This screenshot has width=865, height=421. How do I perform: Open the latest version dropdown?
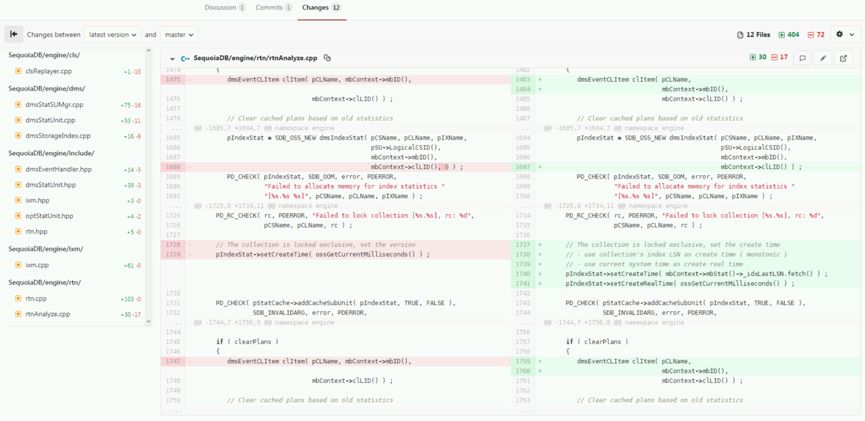tap(113, 34)
